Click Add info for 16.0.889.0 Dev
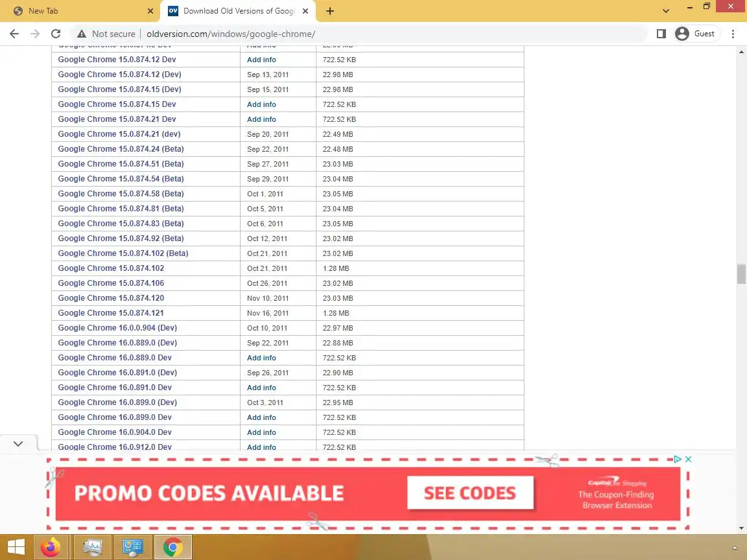The height and width of the screenshot is (560, 747). coord(261,358)
